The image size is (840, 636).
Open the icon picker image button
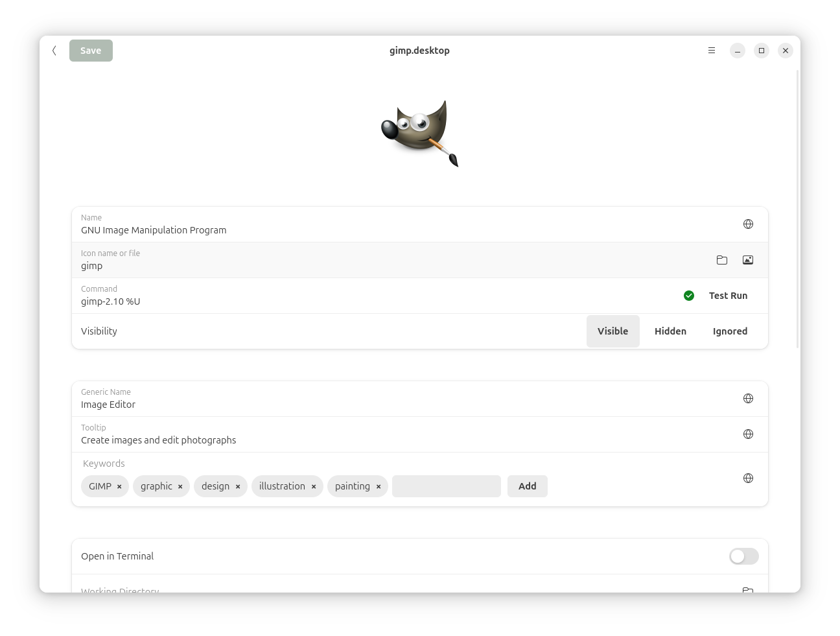pos(748,260)
